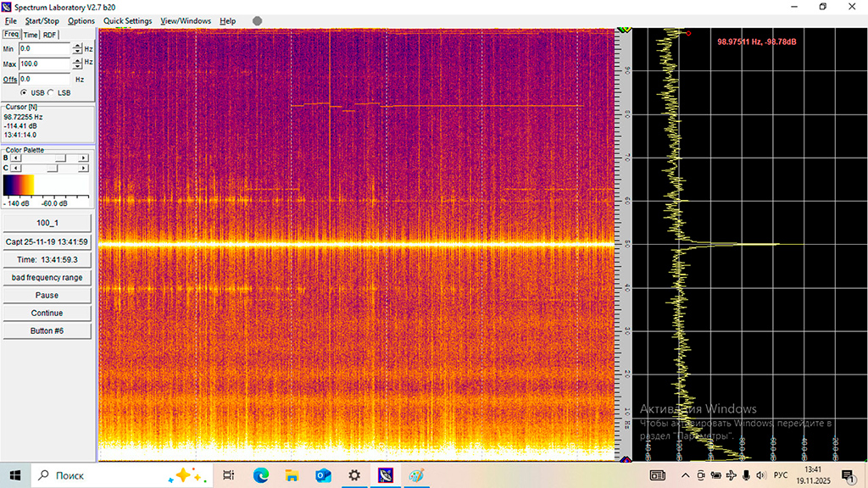The height and width of the screenshot is (488, 868).
Task: Toggle airplane mode in the system tray
Action: click(730, 475)
